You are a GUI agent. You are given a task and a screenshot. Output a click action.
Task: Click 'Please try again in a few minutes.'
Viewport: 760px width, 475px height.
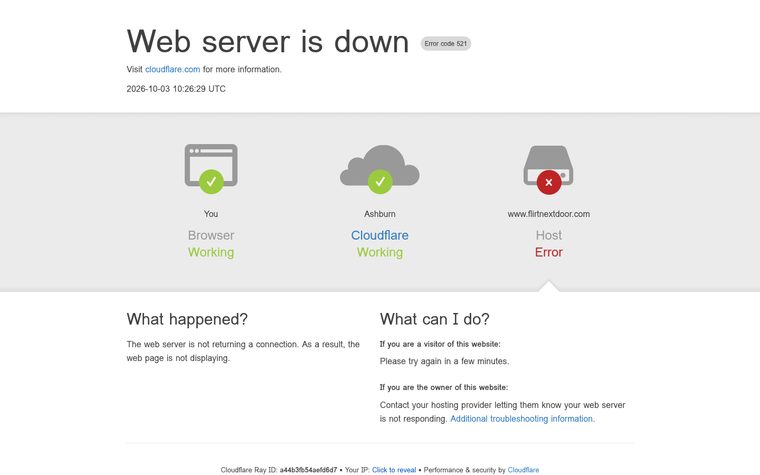(444, 361)
